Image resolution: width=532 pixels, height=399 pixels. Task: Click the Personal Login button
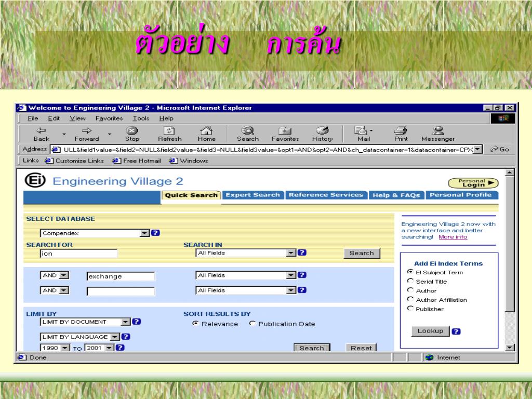pyautogui.click(x=473, y=183)
